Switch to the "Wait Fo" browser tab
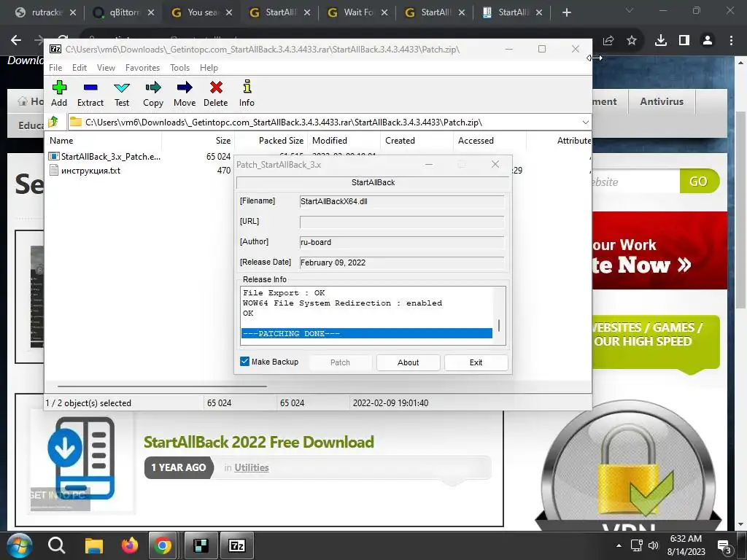The image size is (747, 560). pos(357,12)
